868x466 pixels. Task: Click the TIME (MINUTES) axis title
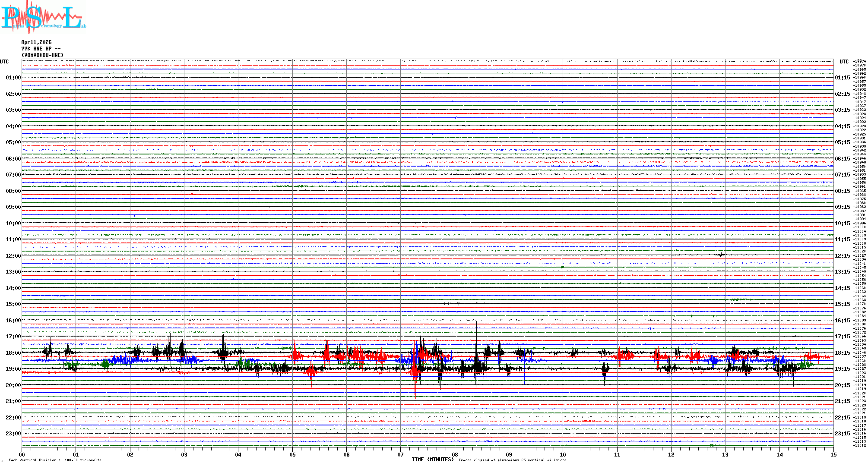tap(432, 460)
